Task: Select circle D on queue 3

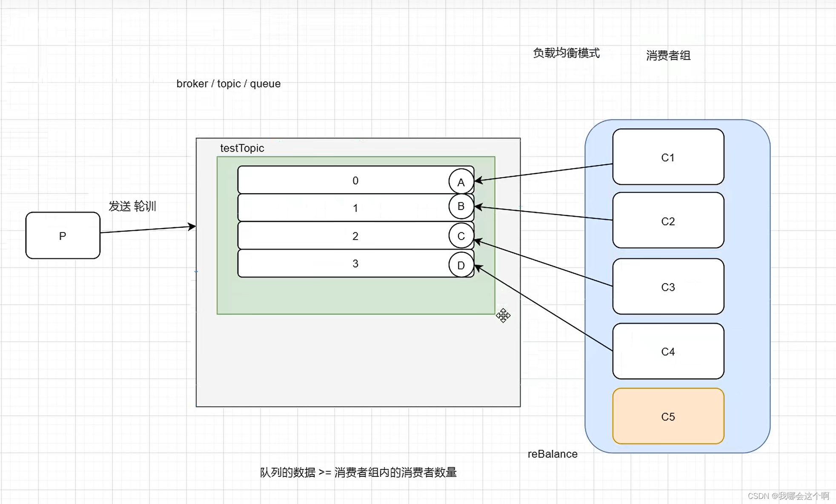Action: (x=461, y=265)
